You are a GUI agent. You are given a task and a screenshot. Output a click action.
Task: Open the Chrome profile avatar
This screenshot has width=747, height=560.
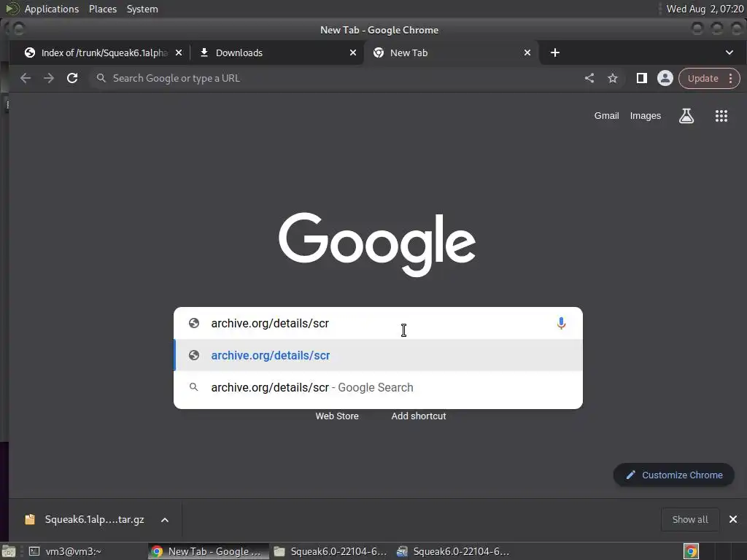coord(665,78)
